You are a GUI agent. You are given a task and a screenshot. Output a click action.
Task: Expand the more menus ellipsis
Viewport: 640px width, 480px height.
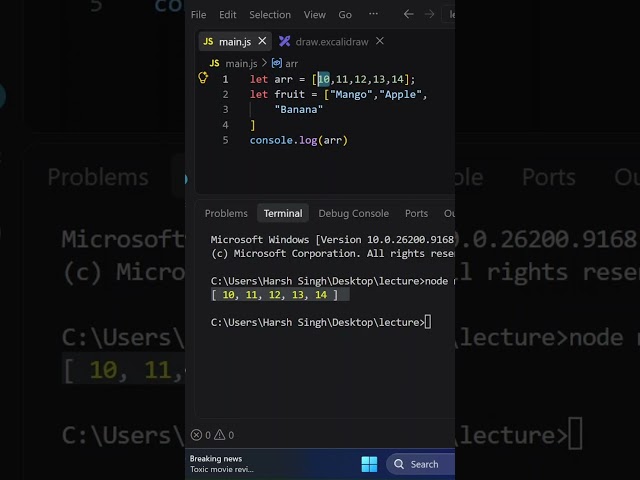coord(373,14)
